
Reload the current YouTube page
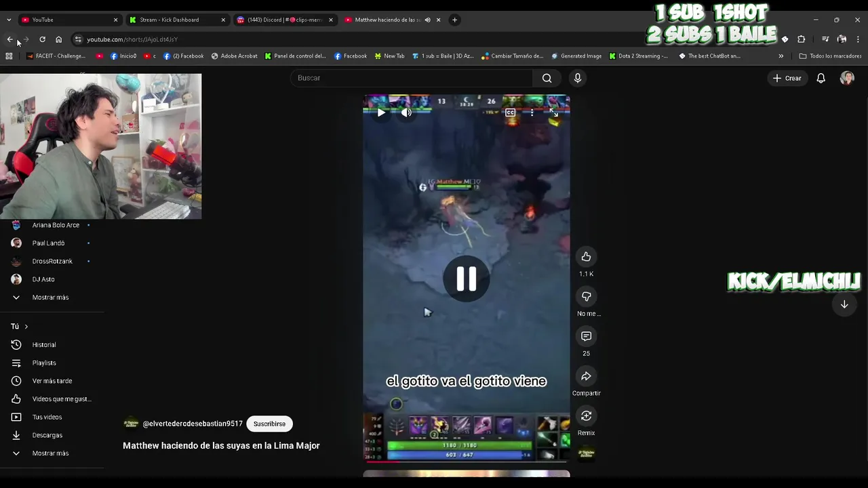pyautogui.click(x=42, y=39)
